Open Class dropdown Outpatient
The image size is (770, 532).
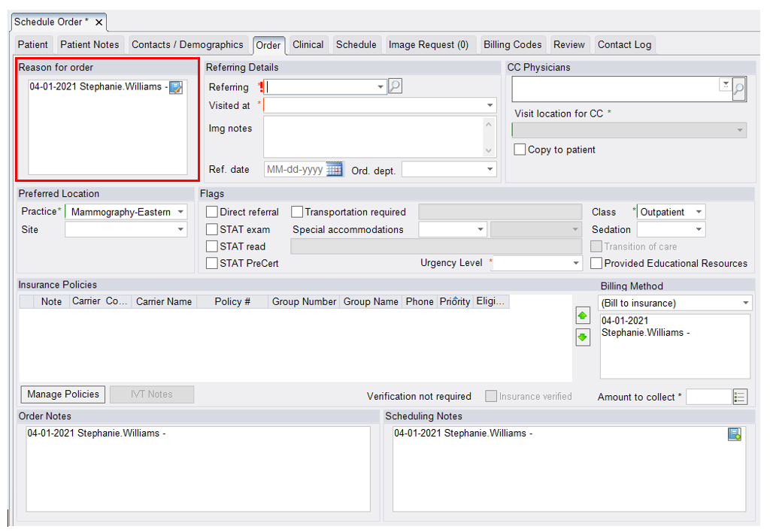699,212
